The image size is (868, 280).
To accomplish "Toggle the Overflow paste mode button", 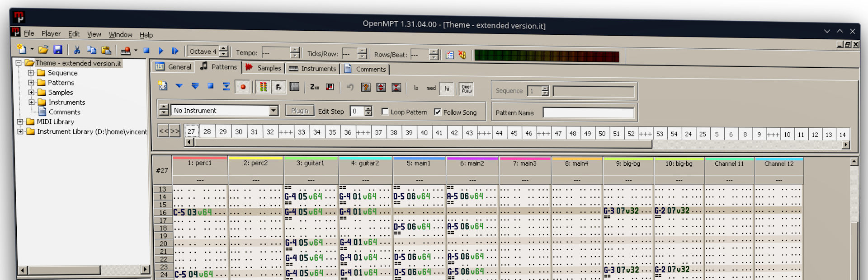I will point(467,89).
